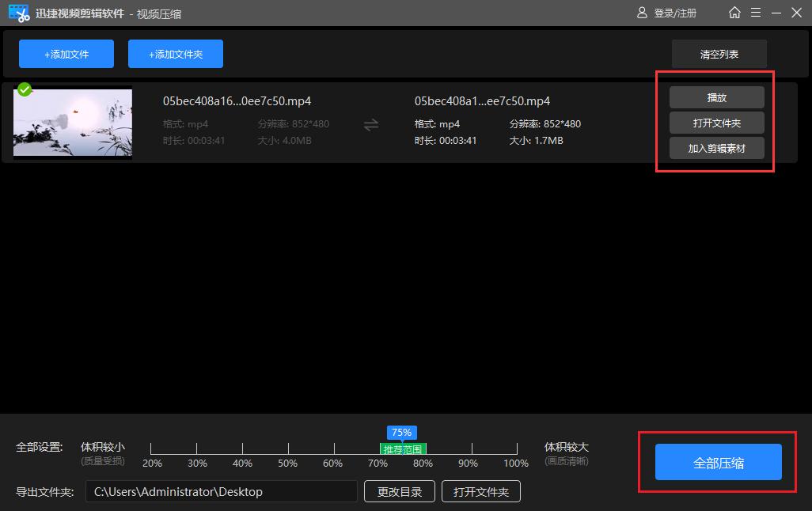Image resolution: width=812 pixels, height=511 pixels.
Task: Minimize the video compression window
Action: click(776, 13)
